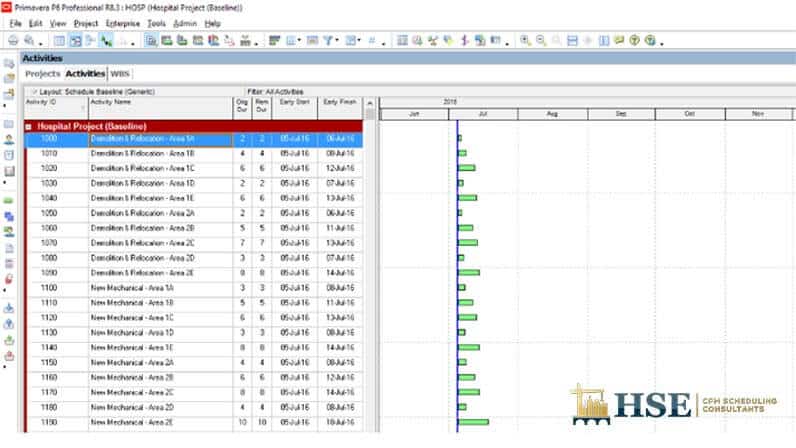Click the Zoom Out magnifier icon
This screenshot has height=448, width=796.
541,41
